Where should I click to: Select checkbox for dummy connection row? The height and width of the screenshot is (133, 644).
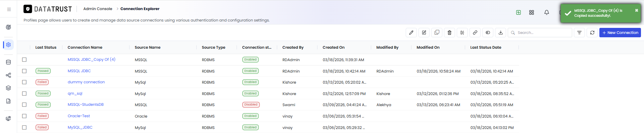(x=24, y=82)
